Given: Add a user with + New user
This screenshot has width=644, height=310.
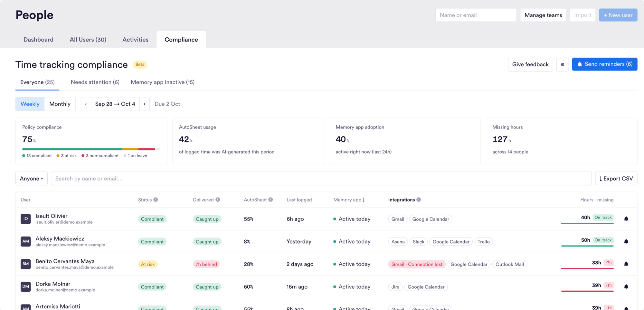Looking at the screenshot, I should tap(618, 15).
